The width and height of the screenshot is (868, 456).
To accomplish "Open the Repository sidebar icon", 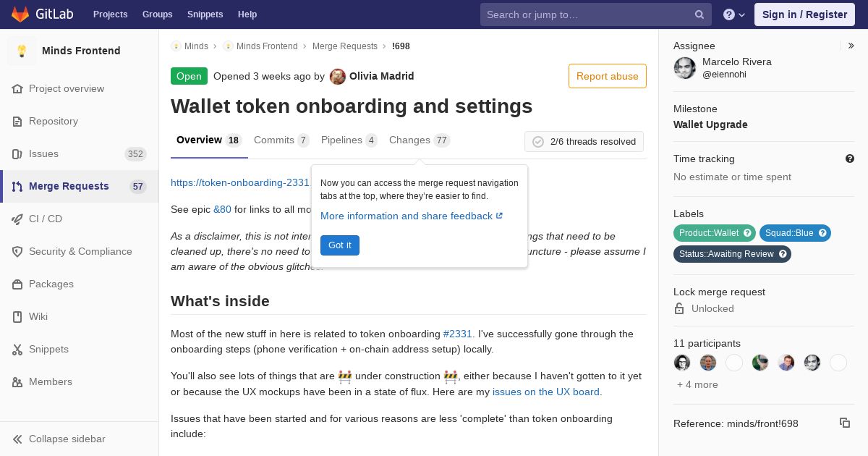I will coord(17,122).
